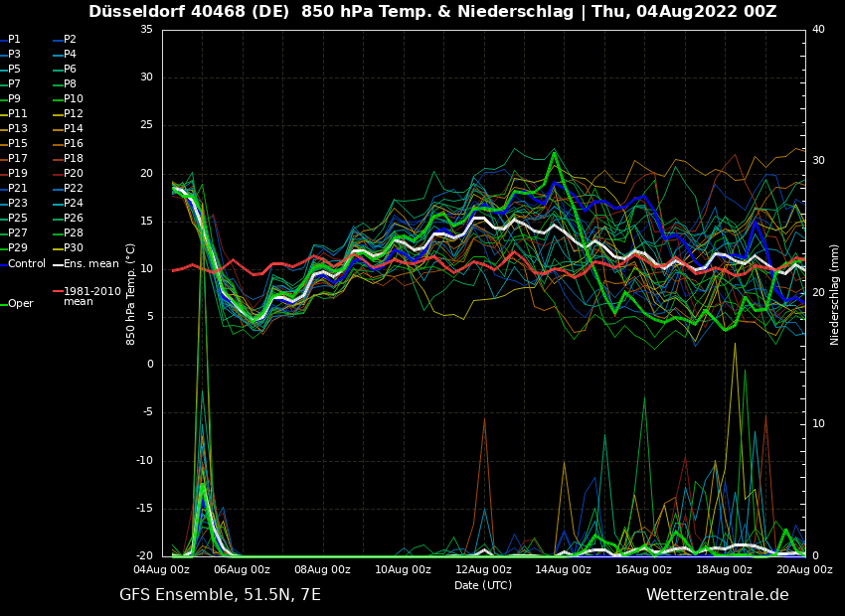Image resolution: width=845 pixels, height=616 pixels.
Task: Click the Control run legend entry
Action: (27, 264)
